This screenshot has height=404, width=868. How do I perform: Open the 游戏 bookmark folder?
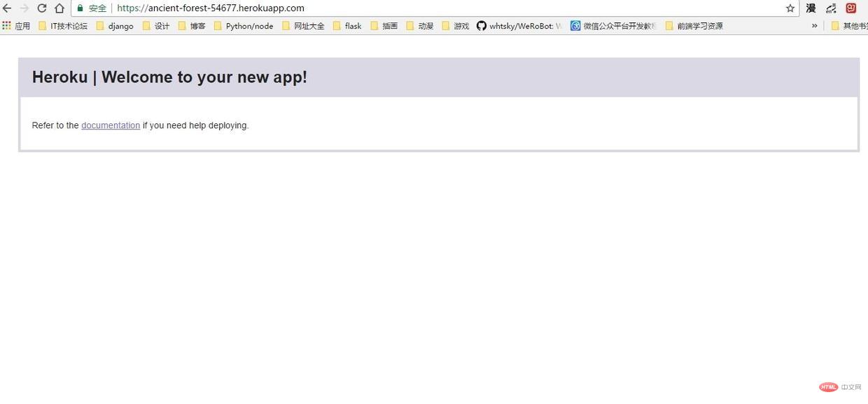tap(456, 26)
